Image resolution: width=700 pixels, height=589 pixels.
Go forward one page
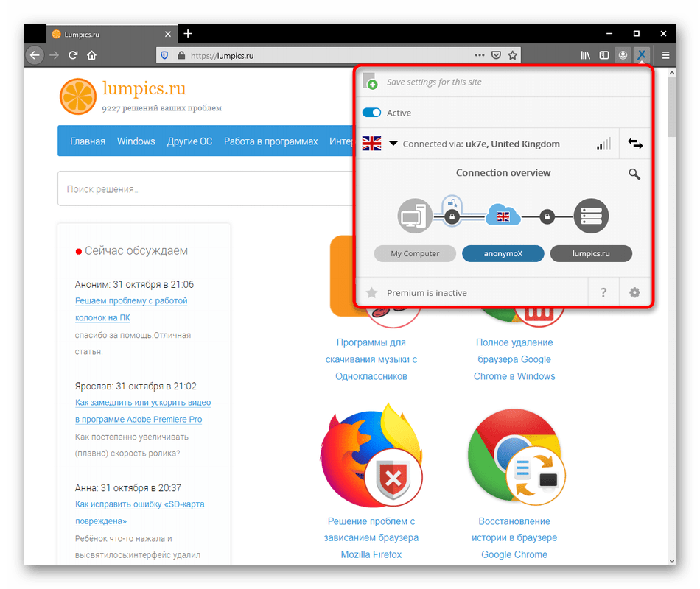coord(54,55)
